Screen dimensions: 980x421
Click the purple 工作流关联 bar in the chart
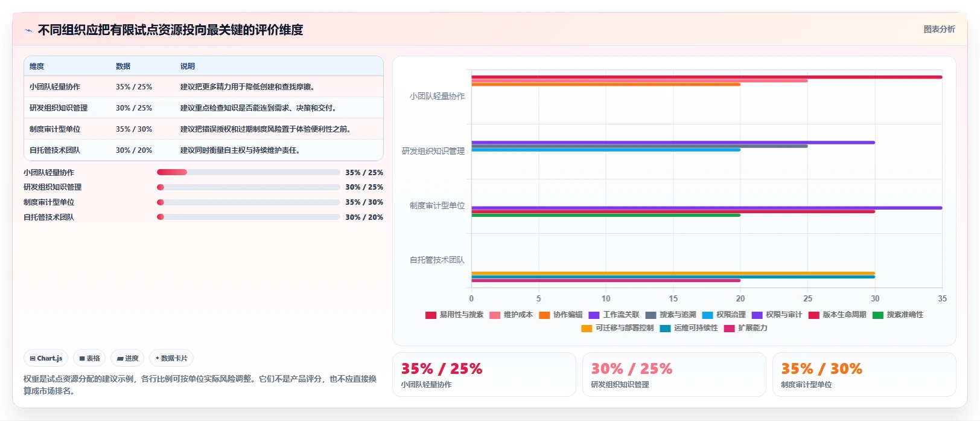(x=673, y=143)
